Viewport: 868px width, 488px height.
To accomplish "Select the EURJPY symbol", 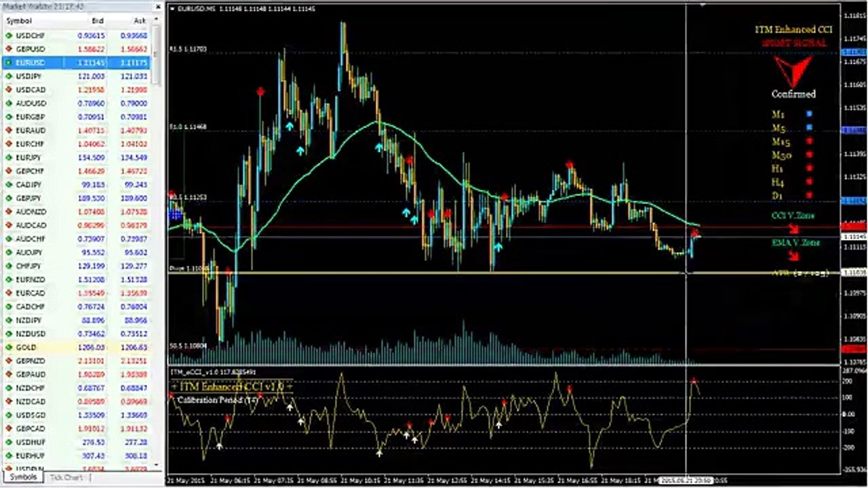I will coord(29,158).
